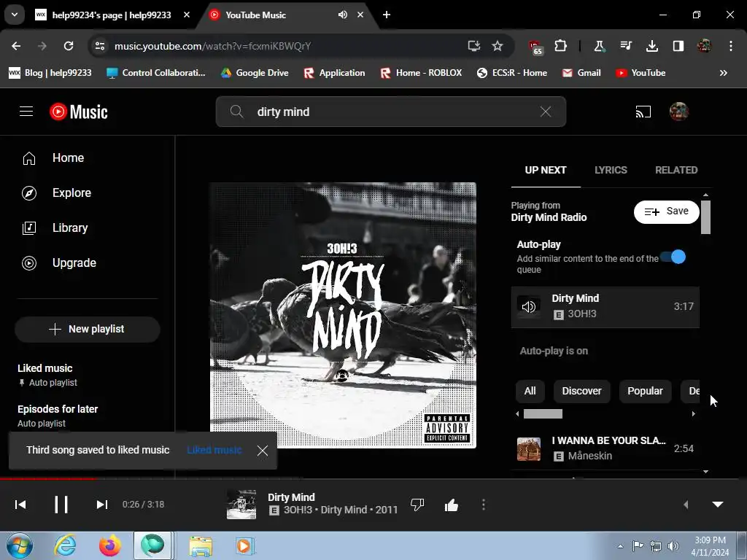The height and width of the screenshot is (560, 747).
Task: Open the YouTube Music account avatar
Action: pyautogui.click(x=679, y=112)
